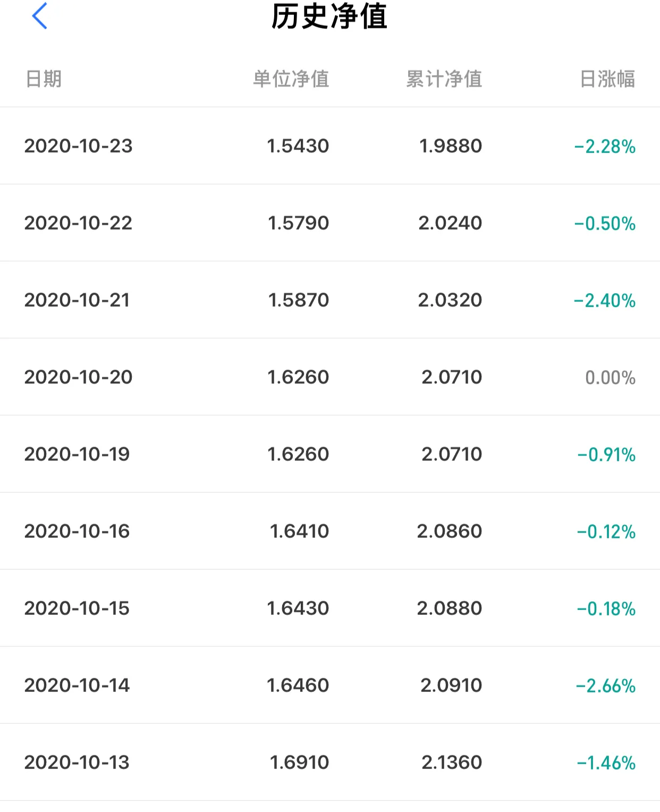The height and width of the screenshot is (812, 660).
Task: Tap the blue back arrow icon
Action: [x=40, y=16]
